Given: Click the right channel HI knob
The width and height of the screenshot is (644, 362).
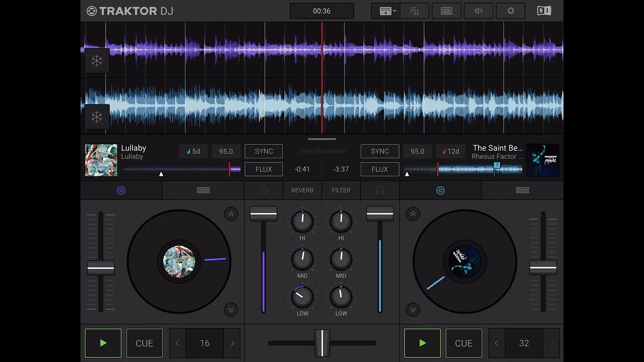Looking at the screenshot, I should (x=341, y=221).
